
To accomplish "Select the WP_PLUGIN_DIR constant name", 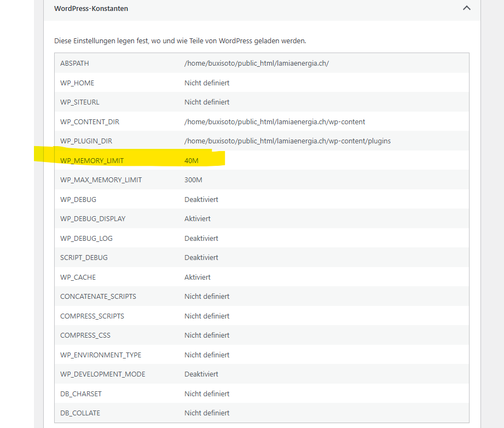I will pyautogui.click(x=86, y=141).
